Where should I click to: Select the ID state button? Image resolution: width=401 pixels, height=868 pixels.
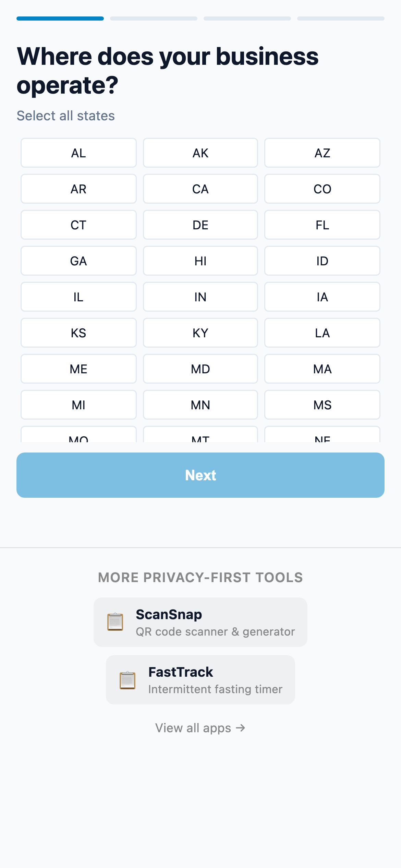(322, 261)
